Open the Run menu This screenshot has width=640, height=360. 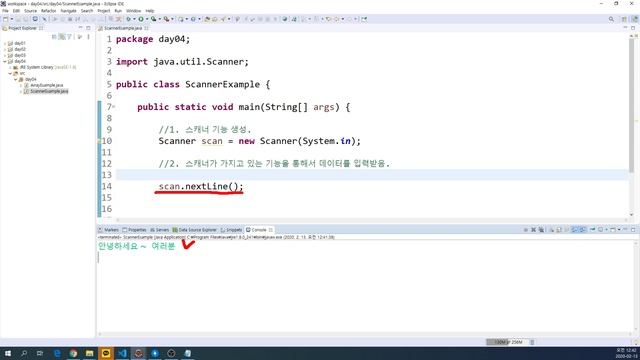click(x=118, y=11)
